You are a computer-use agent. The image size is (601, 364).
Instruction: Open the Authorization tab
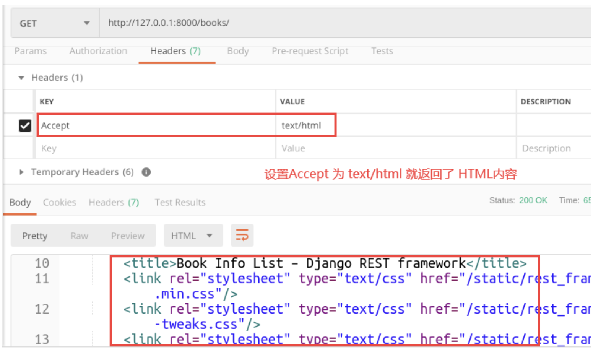[x=98, y=51]
